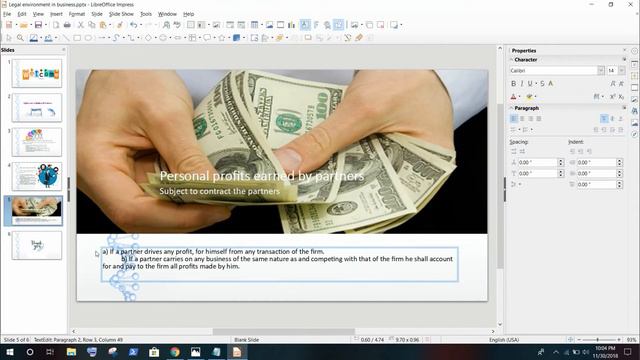Click the Cut scissors icon
Image resolution: width=640 pixels, height=360 pixels.
tap(81, 25)
